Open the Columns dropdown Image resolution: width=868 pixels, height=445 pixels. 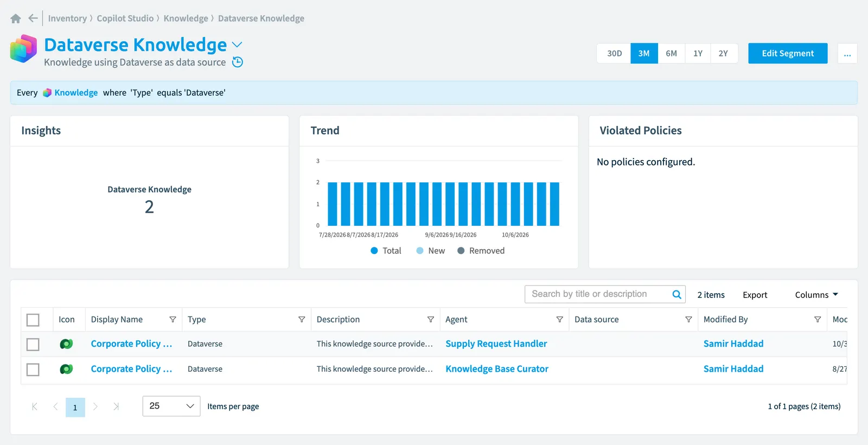click(816, 295)
